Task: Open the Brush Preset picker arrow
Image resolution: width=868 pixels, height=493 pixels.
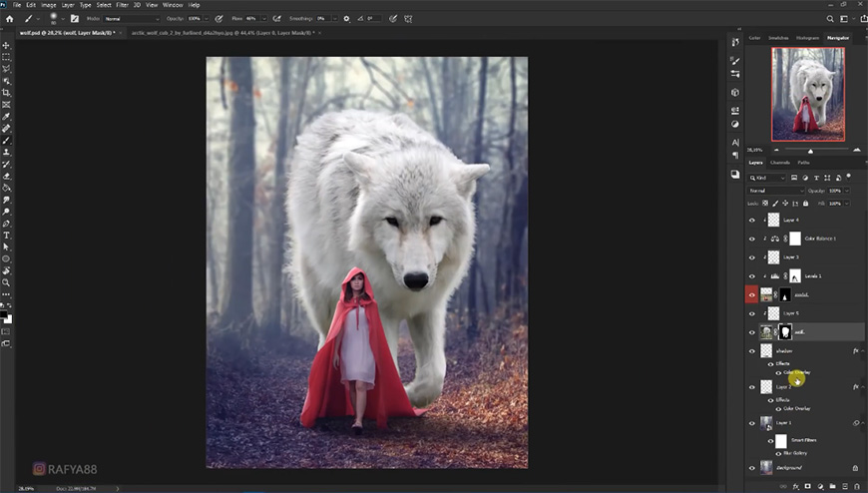Action: point(63,19)
